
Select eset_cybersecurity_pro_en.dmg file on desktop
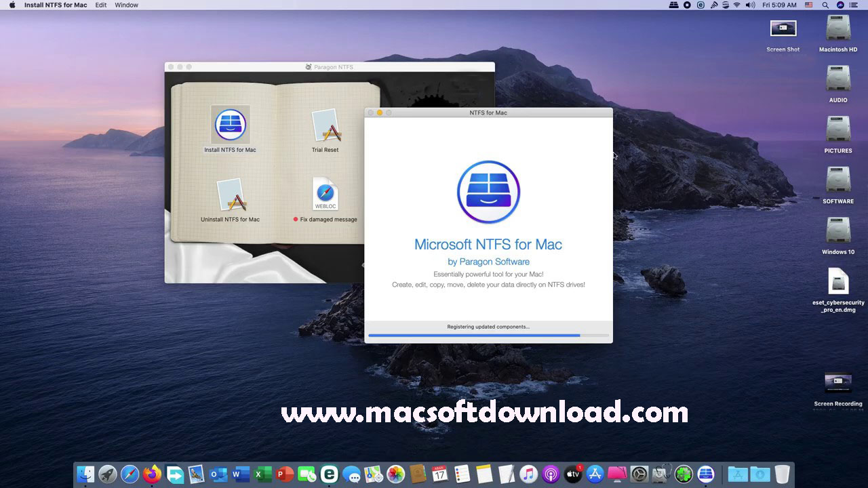[x=838, y=283]
